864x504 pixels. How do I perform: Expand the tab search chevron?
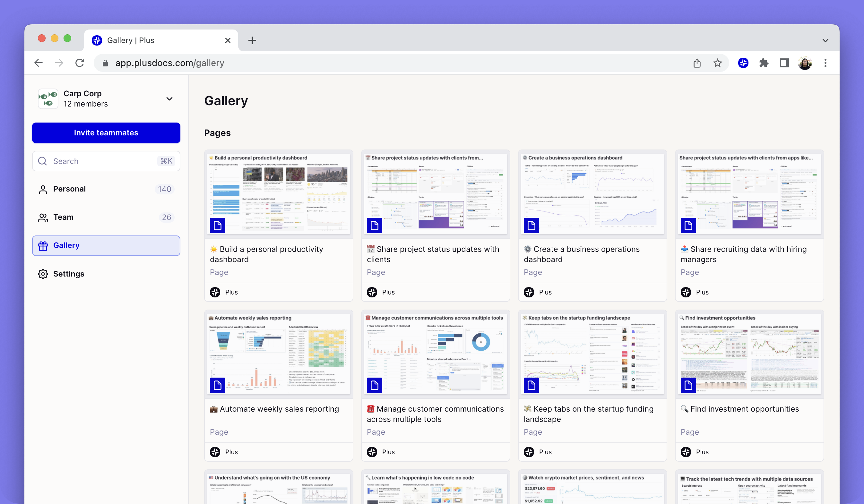point(825,40)
